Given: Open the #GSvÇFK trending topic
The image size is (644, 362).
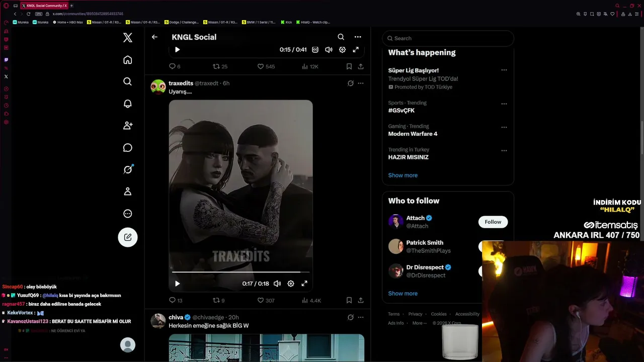Looking at the screenshot, I should [401, 111].
